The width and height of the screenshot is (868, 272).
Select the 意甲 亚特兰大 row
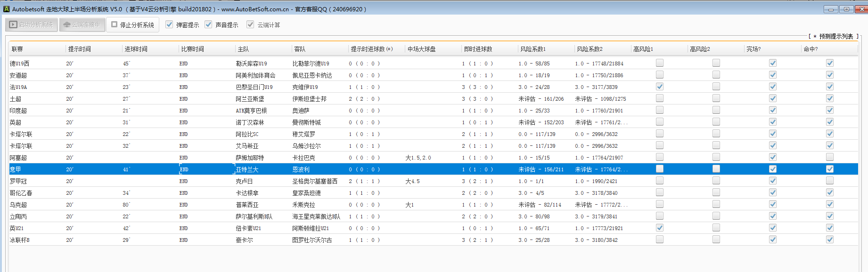(247, 169)
